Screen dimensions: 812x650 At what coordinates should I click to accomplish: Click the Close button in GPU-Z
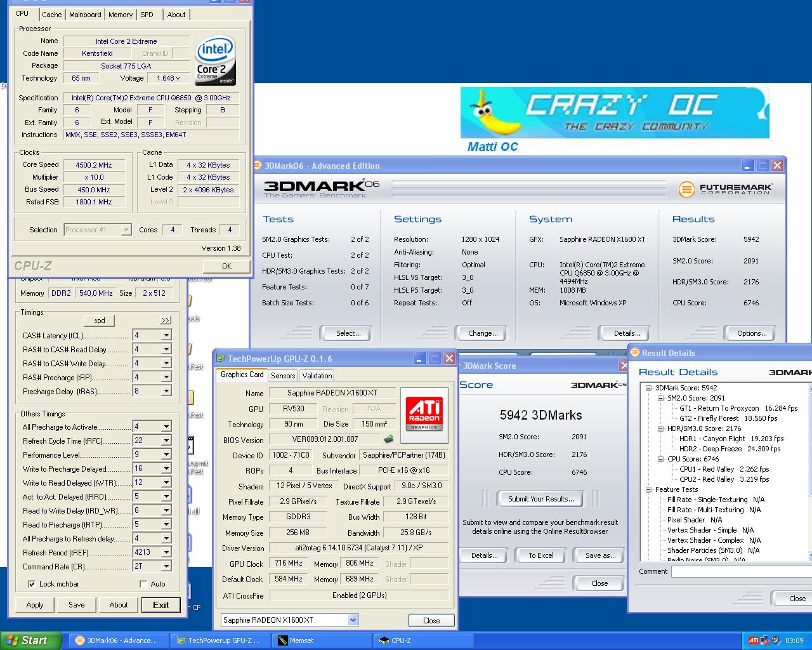pyautogui.click(x=431, y=621)
